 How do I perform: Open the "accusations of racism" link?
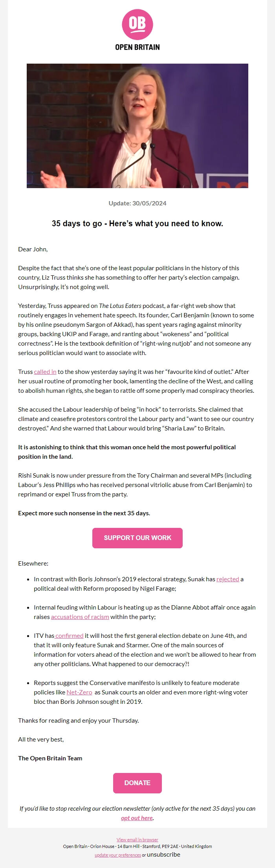pos(80,617)
